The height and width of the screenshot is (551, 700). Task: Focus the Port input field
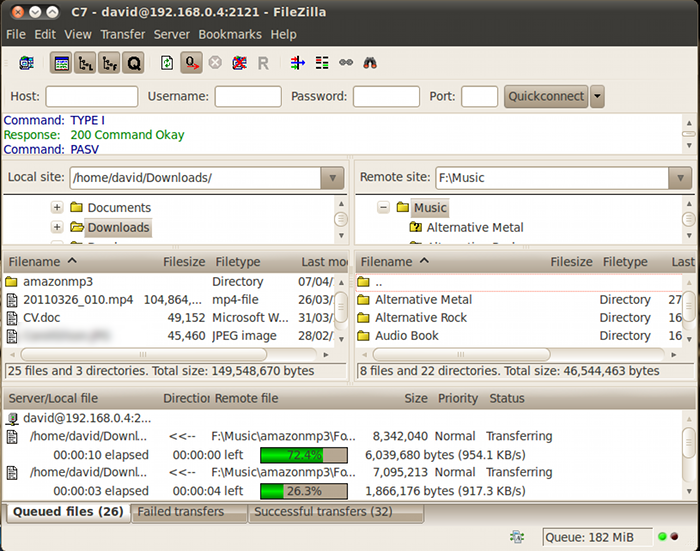[479, 96]
